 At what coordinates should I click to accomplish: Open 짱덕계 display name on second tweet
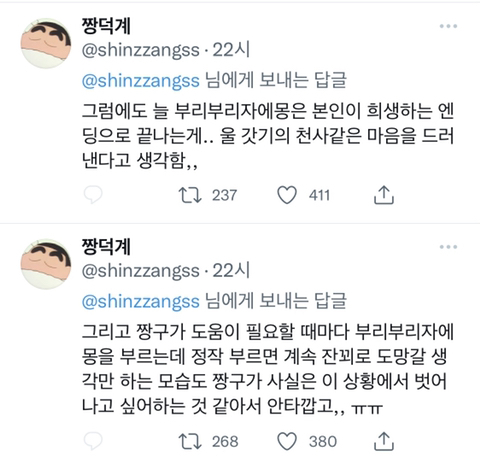106,246
